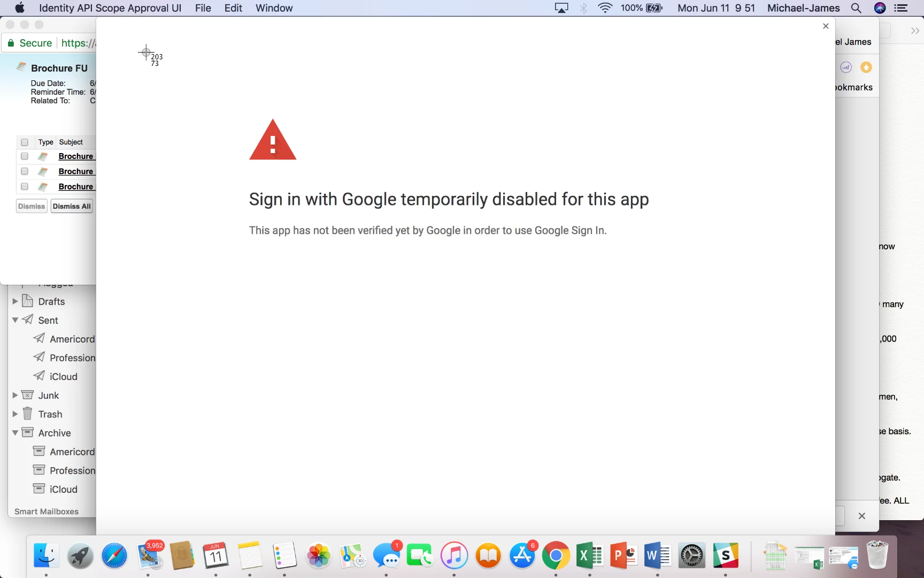
Task: Click the X button at lower right
Action: click(861, 516)
